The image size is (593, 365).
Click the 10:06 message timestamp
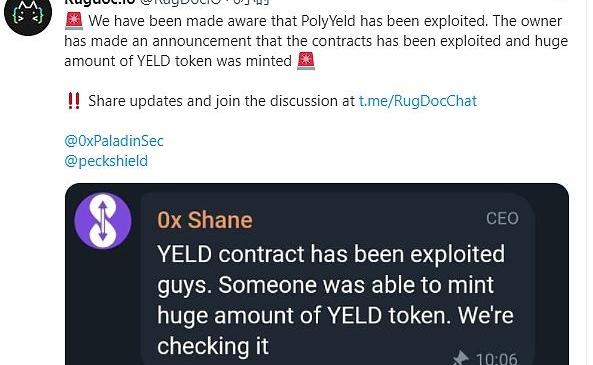pyautogui.click(x=496, y=359)
